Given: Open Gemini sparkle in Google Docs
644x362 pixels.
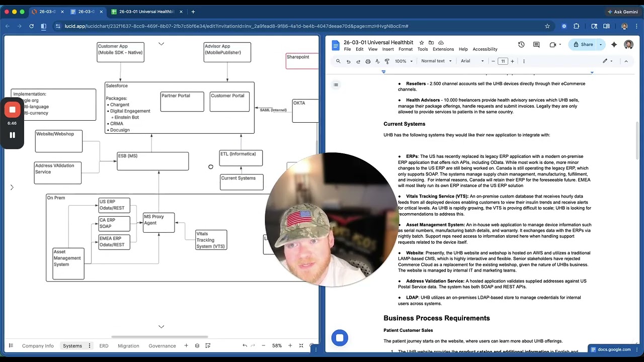Looking at the screenshot, I should point(614,45).
